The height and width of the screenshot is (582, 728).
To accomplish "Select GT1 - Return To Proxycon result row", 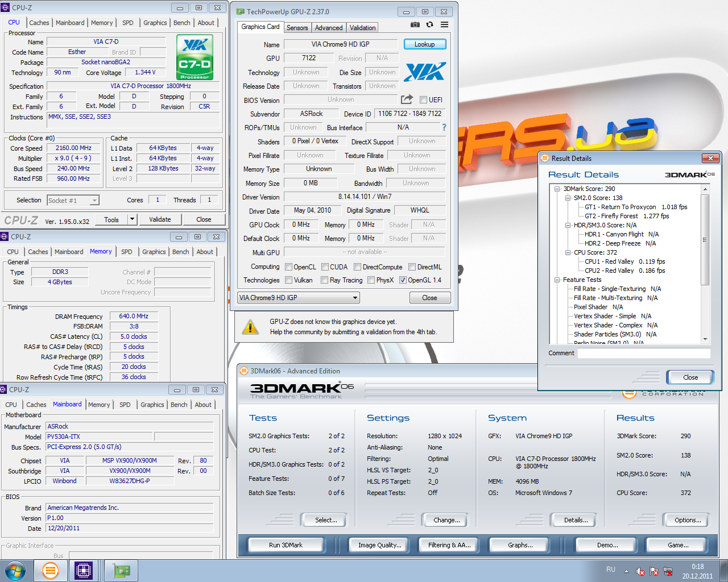I will click(636, 207).
